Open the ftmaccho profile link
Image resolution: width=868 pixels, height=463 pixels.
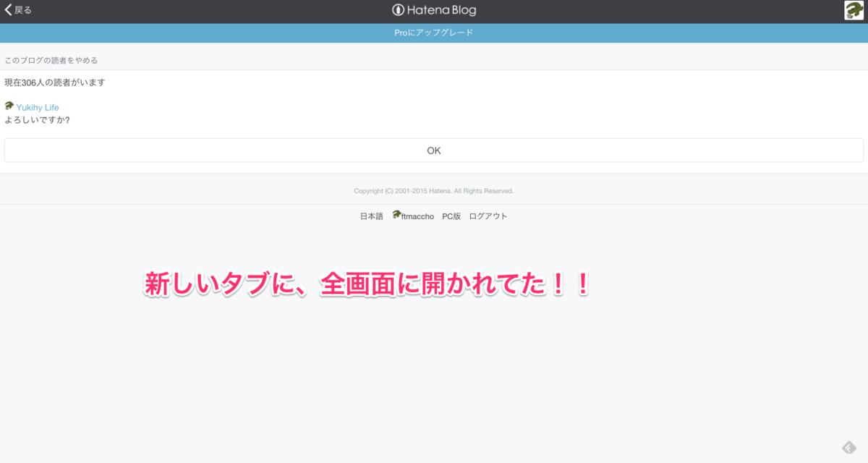pyautogui.click(x=418, y=216)
